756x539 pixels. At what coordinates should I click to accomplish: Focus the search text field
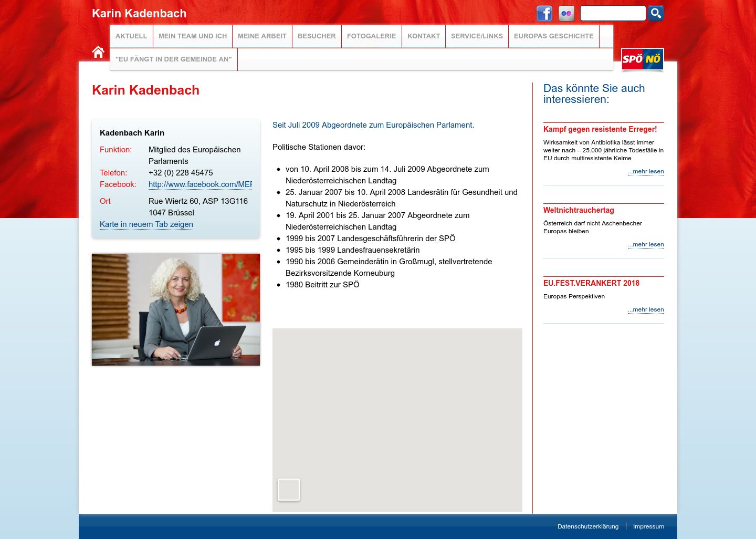[613, 13]
